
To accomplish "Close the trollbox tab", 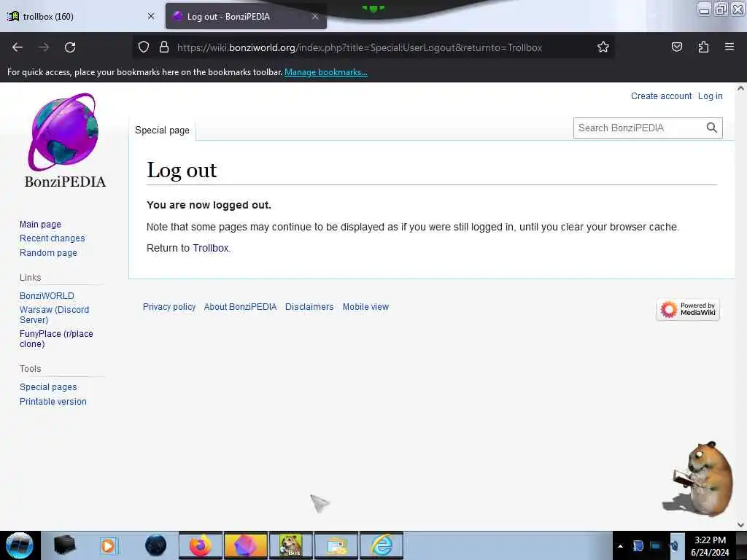I will click(x=151, y=16).
